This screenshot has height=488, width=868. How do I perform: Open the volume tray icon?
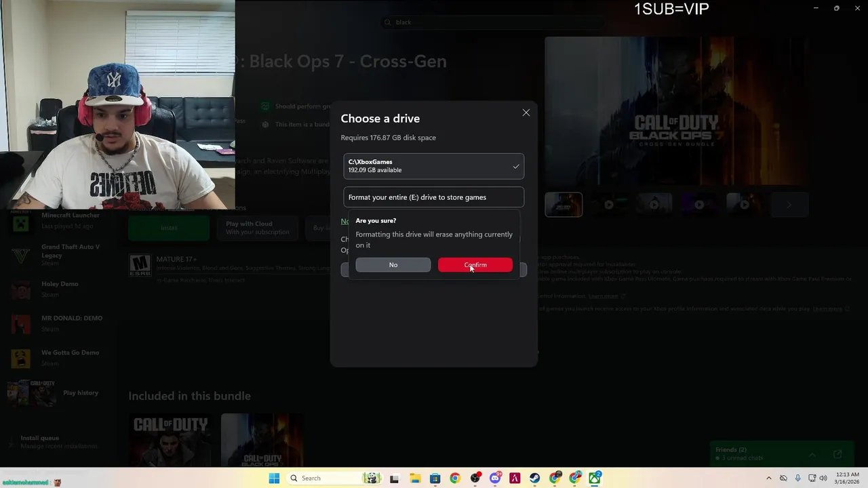click(824, 478)
